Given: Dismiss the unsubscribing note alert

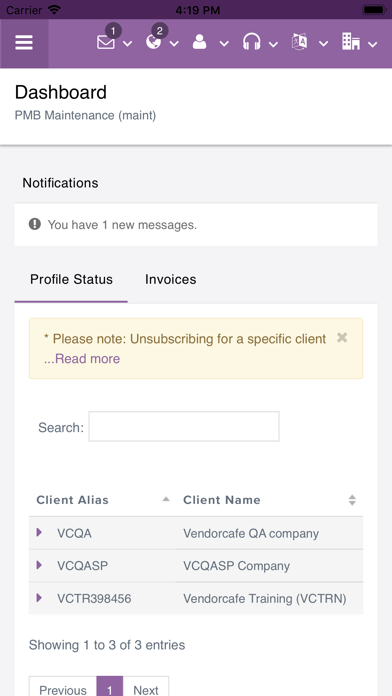Looking at the screenshot, I should click(x=342, y=338).
